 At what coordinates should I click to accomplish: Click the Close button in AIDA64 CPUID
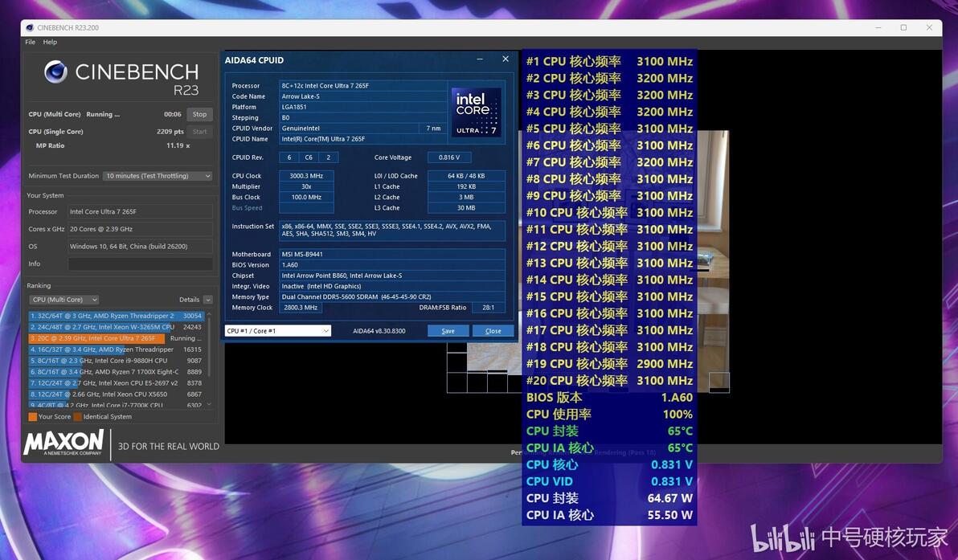493,331
